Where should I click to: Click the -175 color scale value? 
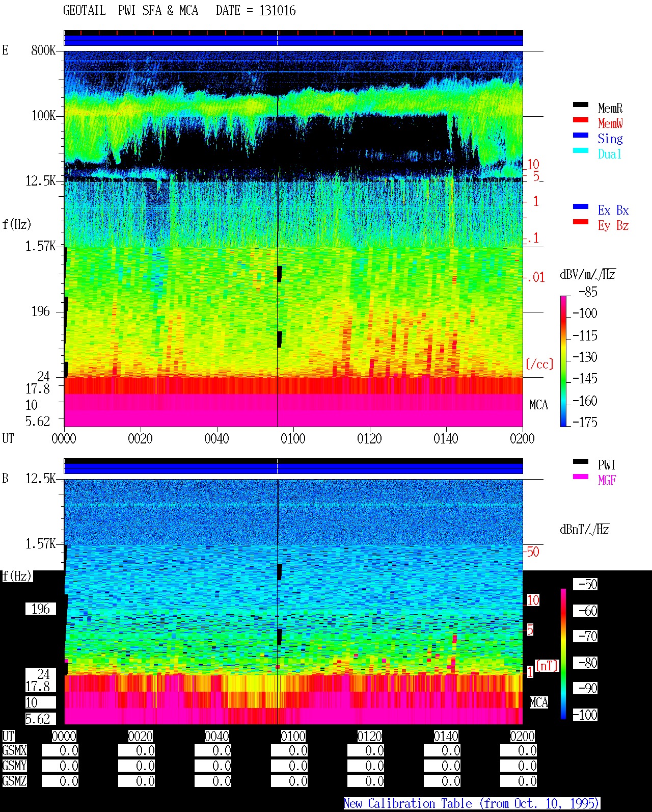(x=585, y=422)
